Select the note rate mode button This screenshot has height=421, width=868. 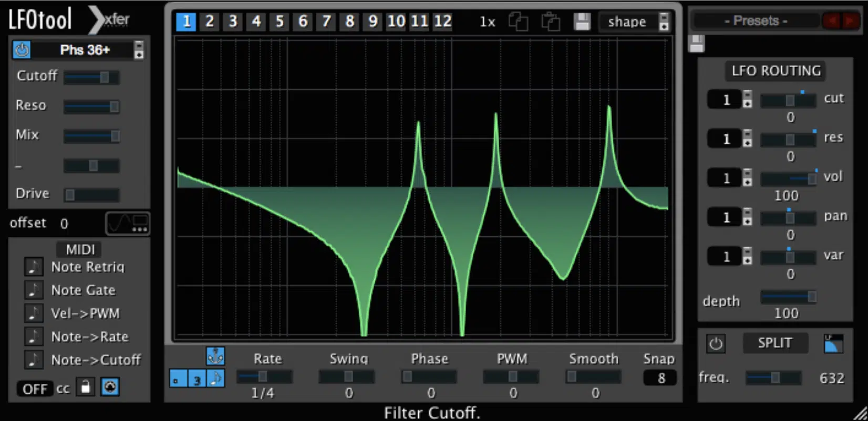215,378
